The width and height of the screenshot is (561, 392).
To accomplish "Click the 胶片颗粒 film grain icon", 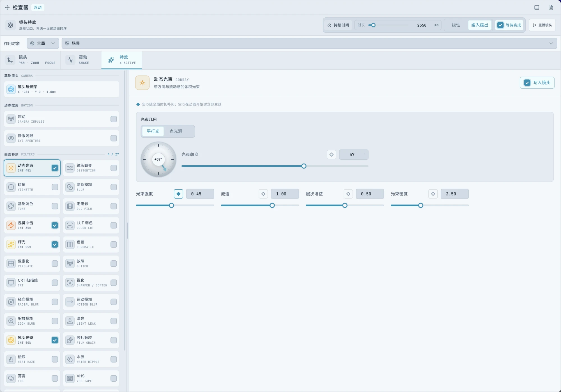I will 70,340.
